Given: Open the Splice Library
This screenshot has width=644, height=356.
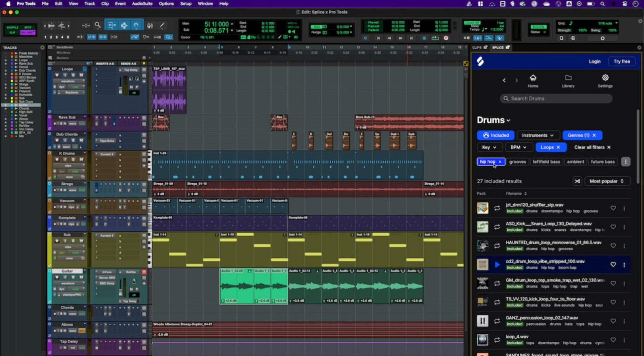Looking at the screenshot, I should pos(568,80).
